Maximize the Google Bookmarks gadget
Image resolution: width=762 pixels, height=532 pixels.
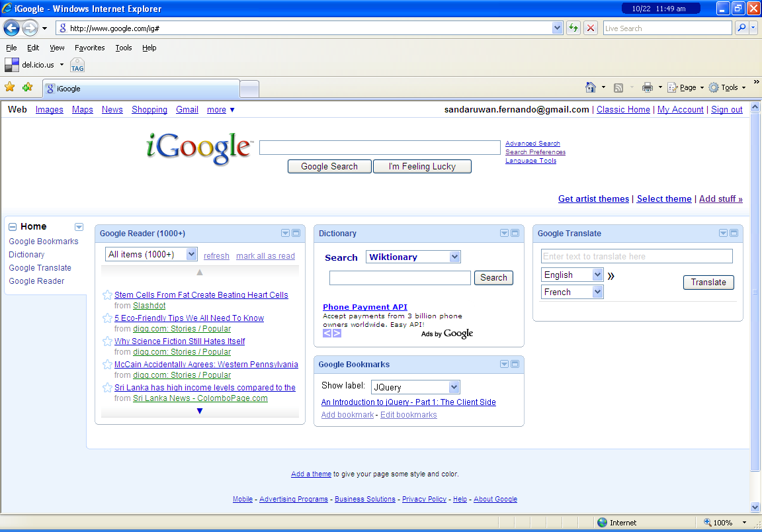click(515, 364)
